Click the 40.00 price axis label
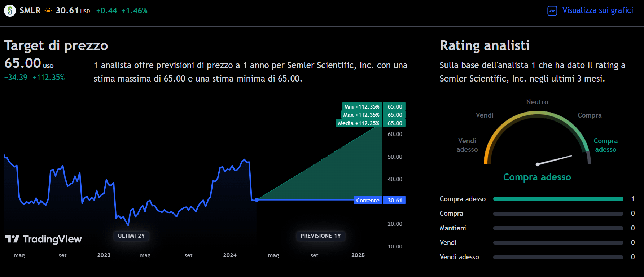The height and width of the screenshot is (277, 644). click(395, 179)
